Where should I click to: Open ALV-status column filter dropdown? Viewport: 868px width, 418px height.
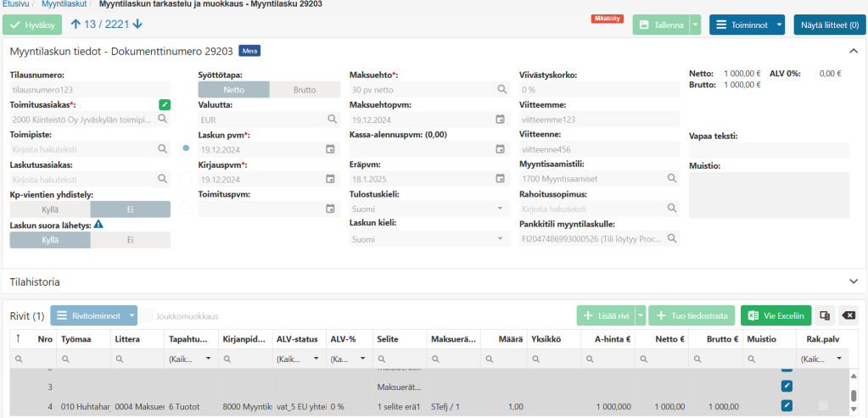point(316,359)
